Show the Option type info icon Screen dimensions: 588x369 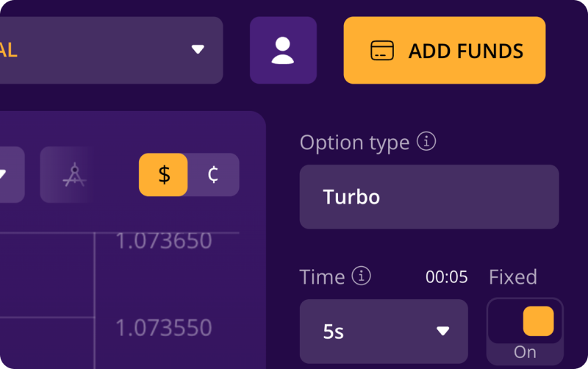426,141
